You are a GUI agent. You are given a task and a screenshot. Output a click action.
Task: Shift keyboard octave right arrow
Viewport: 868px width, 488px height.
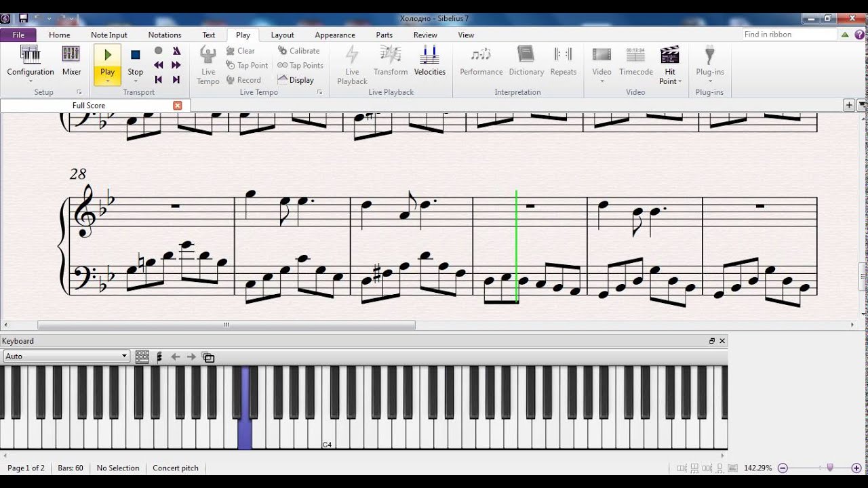(191, 357)
